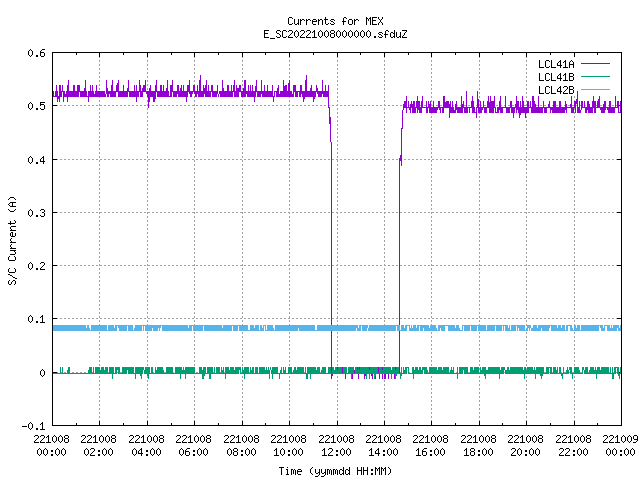This screenshot has height=480, width=640.
Task: Click the 221008 02:00 time tick label
Action: [98, 446]
